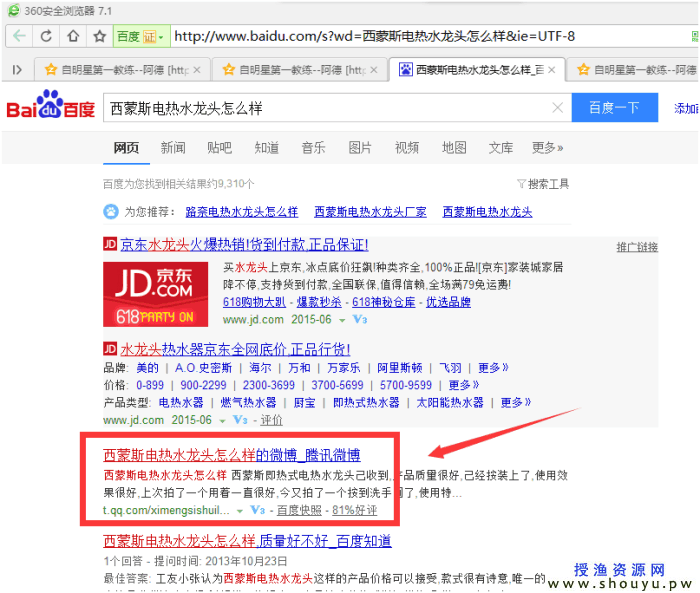Expand dropdown arrow after t.qq.com URL

240,511
